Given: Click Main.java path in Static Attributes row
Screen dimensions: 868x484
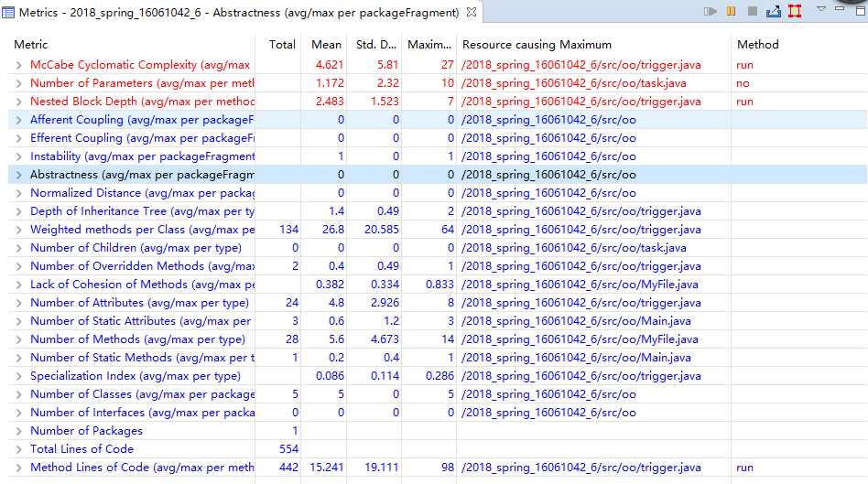Looking at the screenshot, I should click(576, 320).
